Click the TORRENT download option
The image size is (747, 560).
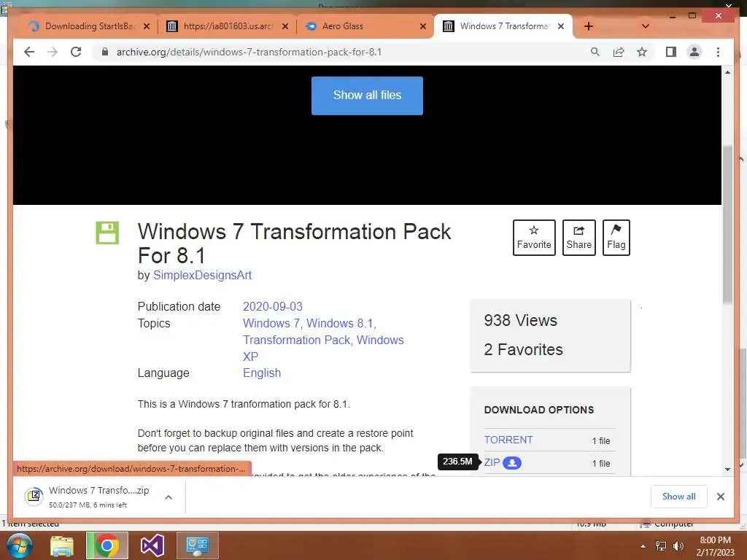point(508,440)
